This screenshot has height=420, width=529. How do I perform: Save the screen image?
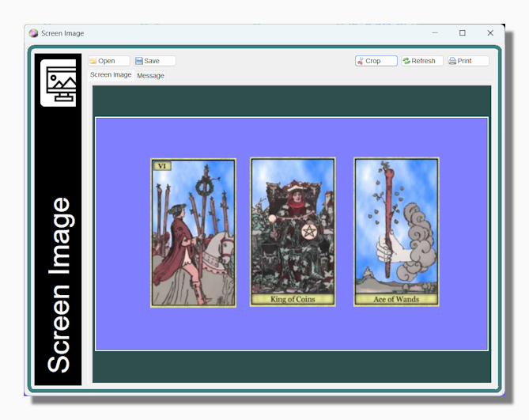click(154, 61)
